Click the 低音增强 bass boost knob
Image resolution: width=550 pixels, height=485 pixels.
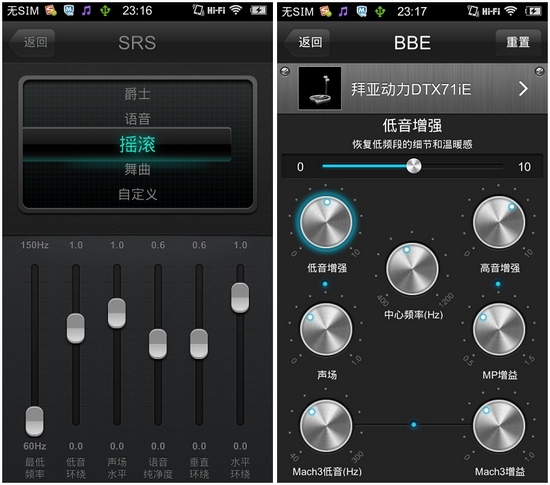[x=326, y=222]
